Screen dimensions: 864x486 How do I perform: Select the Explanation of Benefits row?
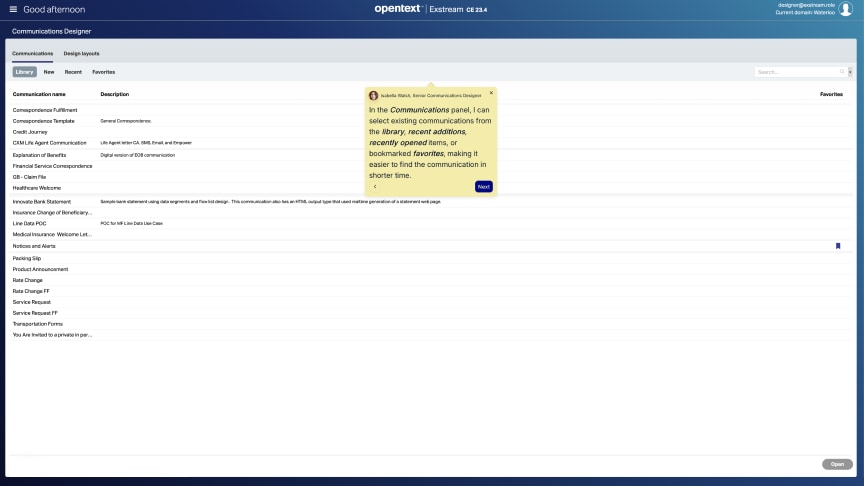tap(40, 155)
